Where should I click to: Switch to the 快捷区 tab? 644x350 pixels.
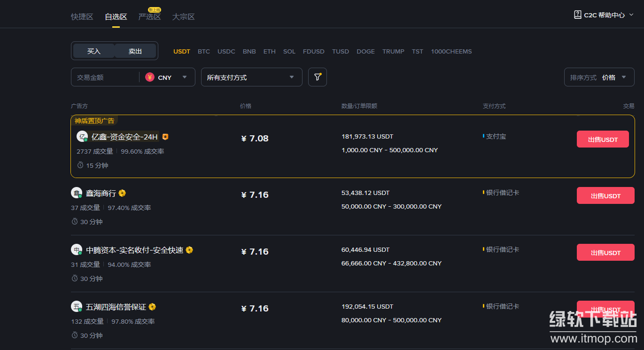pyautogui.click(x=82, y=17)
